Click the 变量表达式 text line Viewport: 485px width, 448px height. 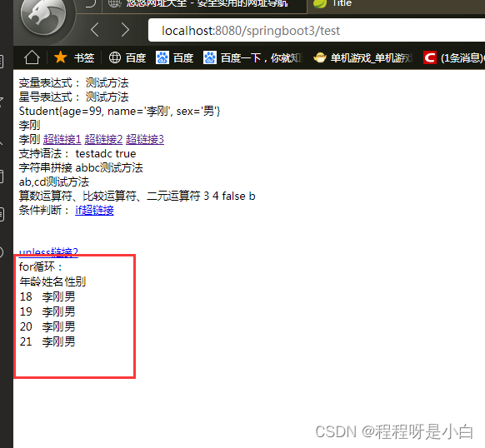coord(73,83)
